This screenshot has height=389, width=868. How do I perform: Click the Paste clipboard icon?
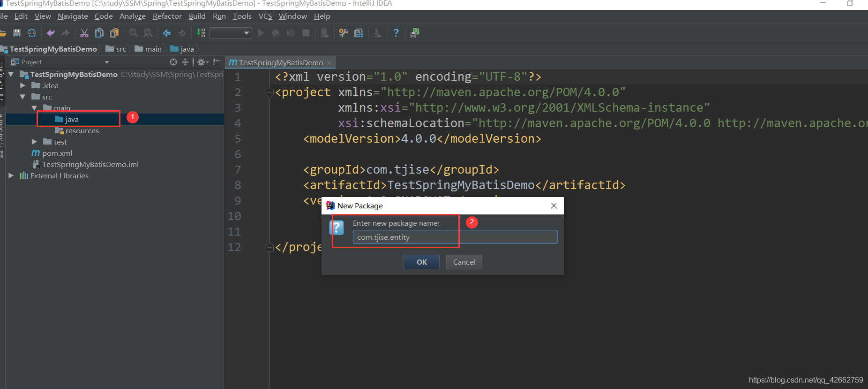pos(114,33)
